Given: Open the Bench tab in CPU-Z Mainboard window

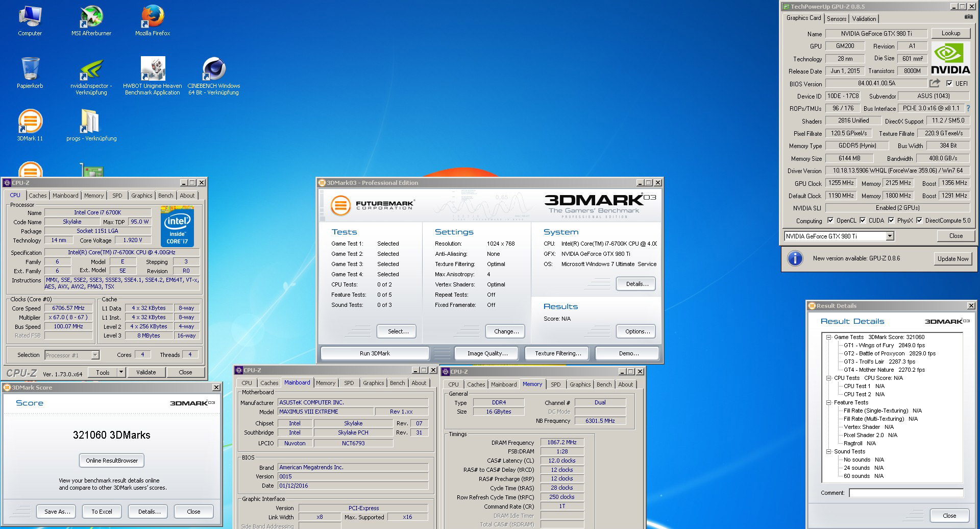Looking at the screenshot, I should click(398, 383).
